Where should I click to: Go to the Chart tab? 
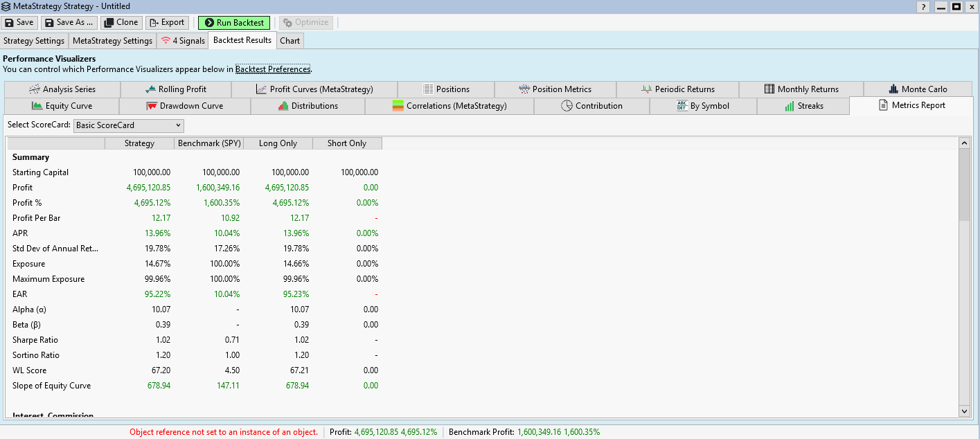coord(289,41)
